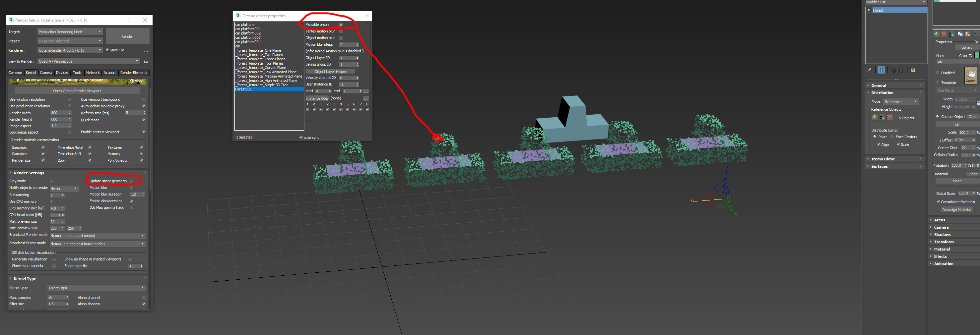Delete reference object with red X icon
Viewport: 980px width, 335px height.
pos(890,118)
